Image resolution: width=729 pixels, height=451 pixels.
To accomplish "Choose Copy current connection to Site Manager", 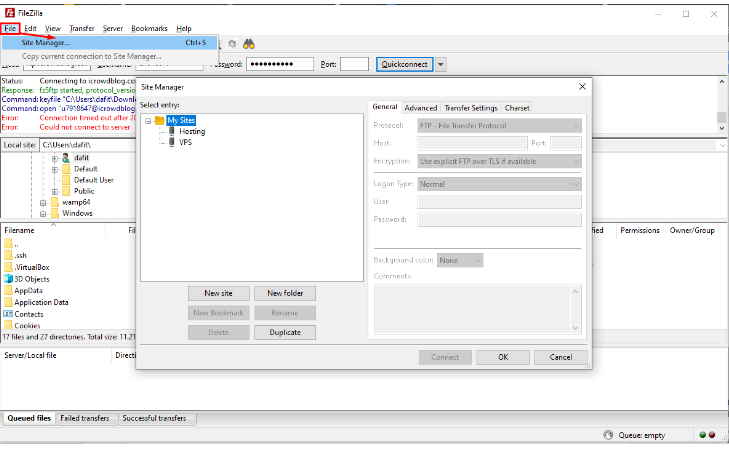I will click(110, 56).
